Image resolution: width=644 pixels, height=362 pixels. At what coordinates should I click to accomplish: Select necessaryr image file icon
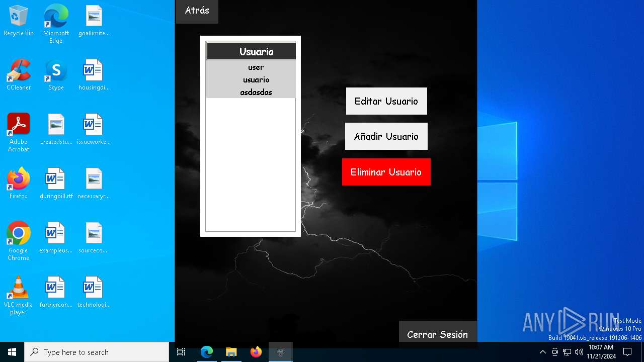click(94, 184)
